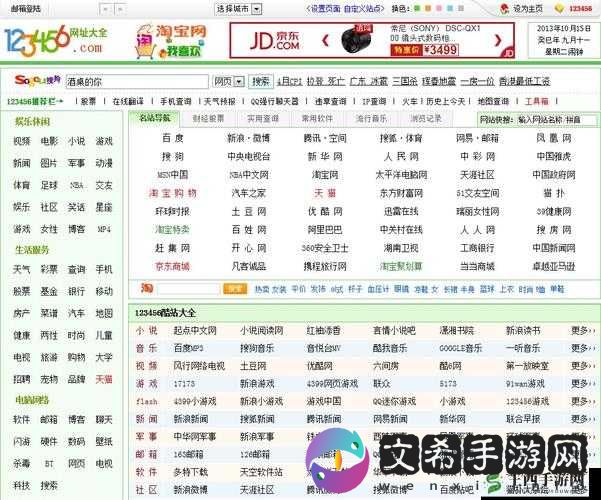Screen dimensions: 601x500
Task: Open the 360安全卫士 link
Action: [325, 248]
